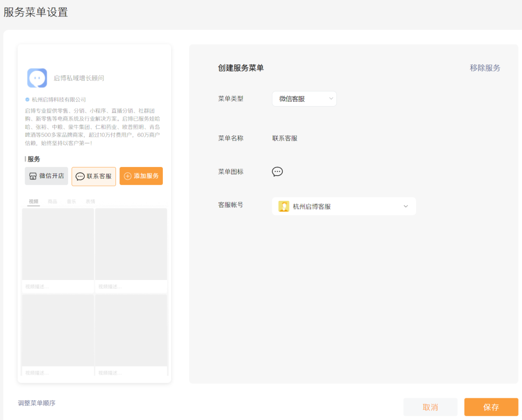Switch to the 视频 tab
The height and width of the screenshot is (420, 522).
[x=33, y=201]
